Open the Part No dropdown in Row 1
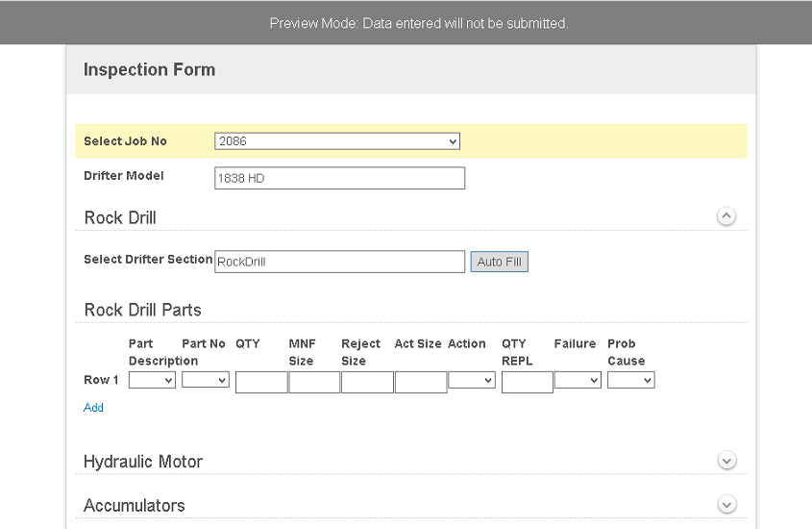 pyautogui.click(x=206, y=381)
